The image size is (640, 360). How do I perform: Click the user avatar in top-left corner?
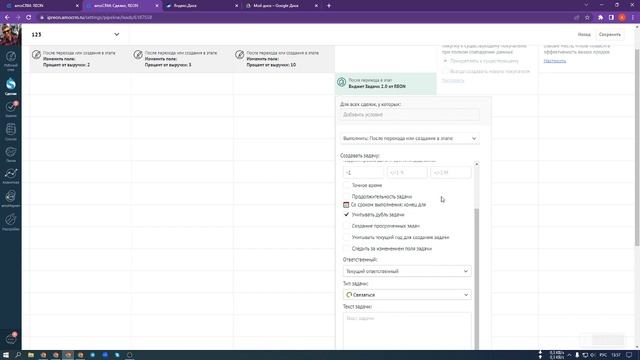click(x=11, y=35)
